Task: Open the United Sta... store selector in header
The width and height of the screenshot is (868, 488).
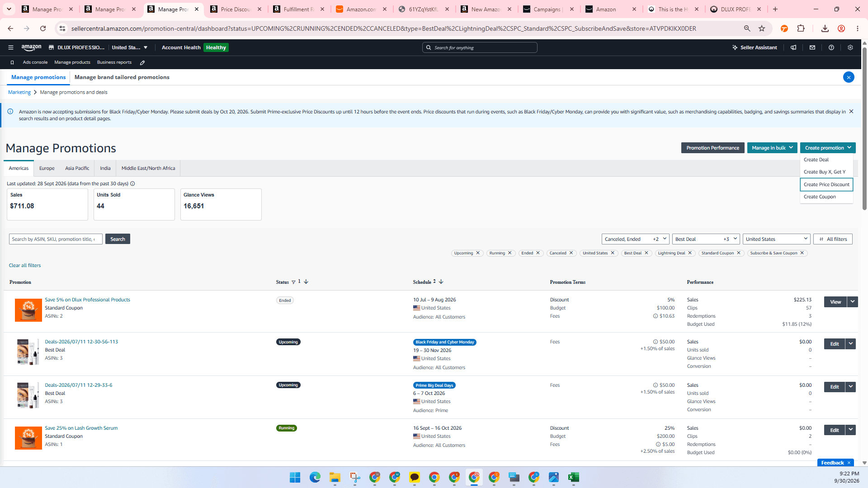Action: pyautogui.click(x=130, y=47)
